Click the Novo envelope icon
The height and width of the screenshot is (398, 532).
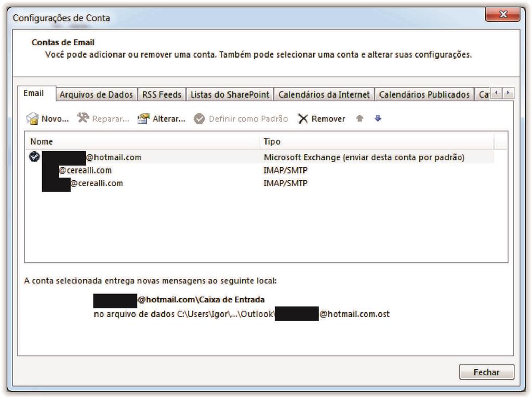pyautogui.click(x=32, y=118)
